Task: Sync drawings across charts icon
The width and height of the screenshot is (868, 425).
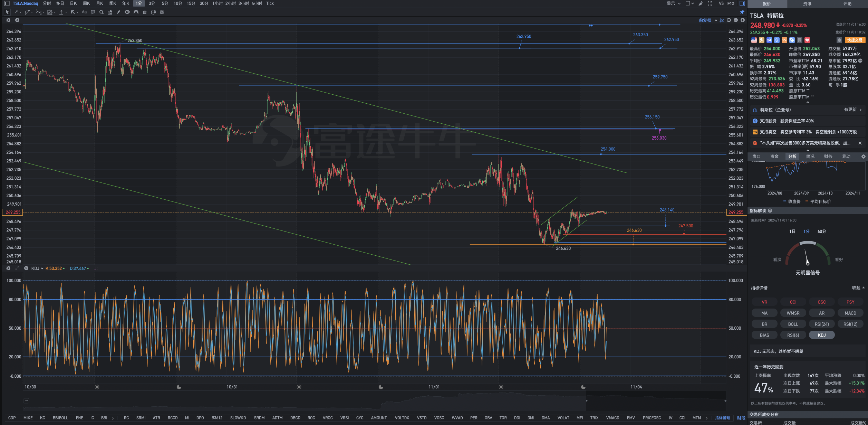Action: tap(153, 12)
